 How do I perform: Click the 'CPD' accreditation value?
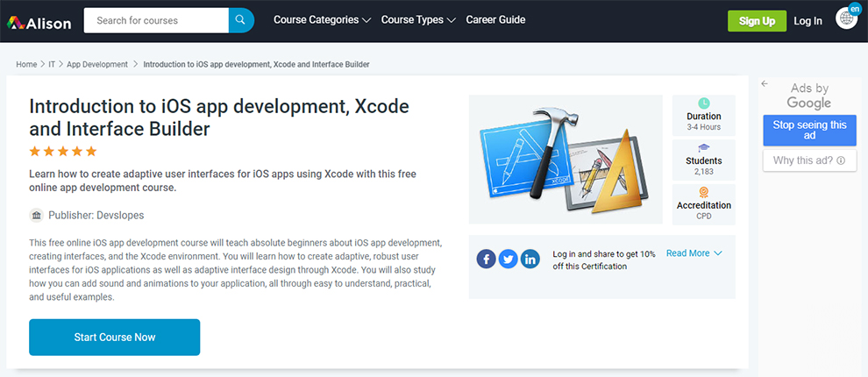tap(703, 216)
